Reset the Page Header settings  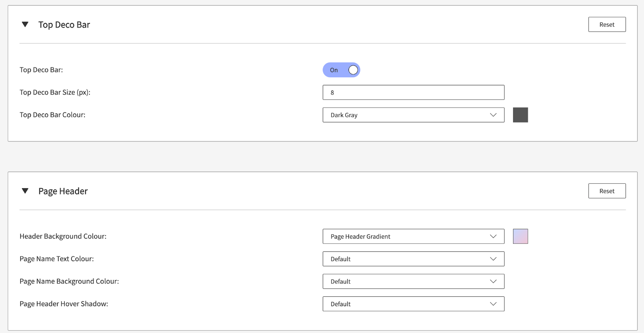tap(607, 191)
